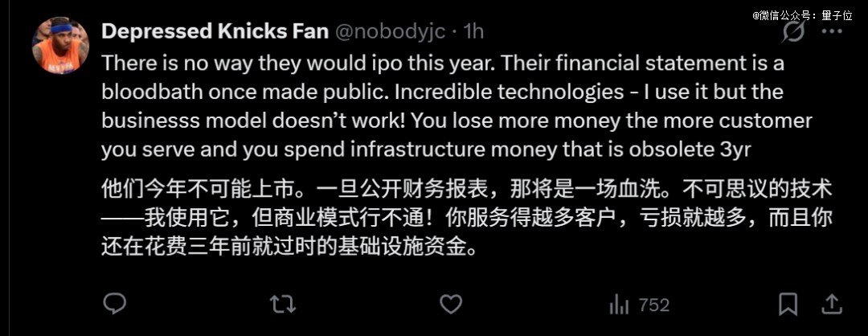Screen dimensions: 868x336
Task: Open the three-dot more options menu
Action: pos(833,32)
